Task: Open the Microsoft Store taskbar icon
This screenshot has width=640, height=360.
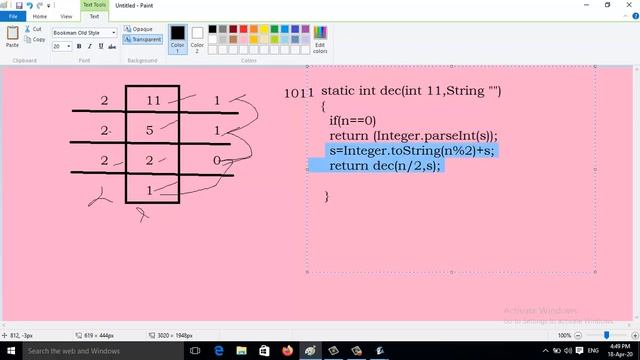Action: pos(264,351)
